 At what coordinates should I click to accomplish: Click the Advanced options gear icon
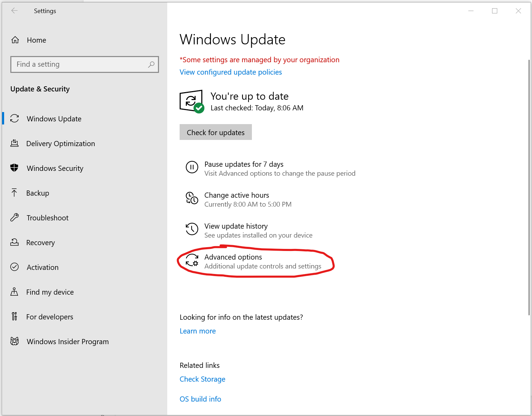(192, 260)
